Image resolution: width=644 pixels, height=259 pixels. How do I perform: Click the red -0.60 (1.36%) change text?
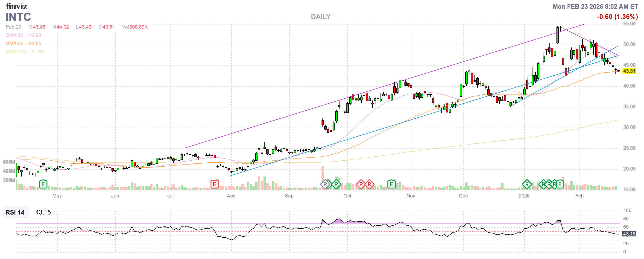pyautogui.click(x=617, y=17)
